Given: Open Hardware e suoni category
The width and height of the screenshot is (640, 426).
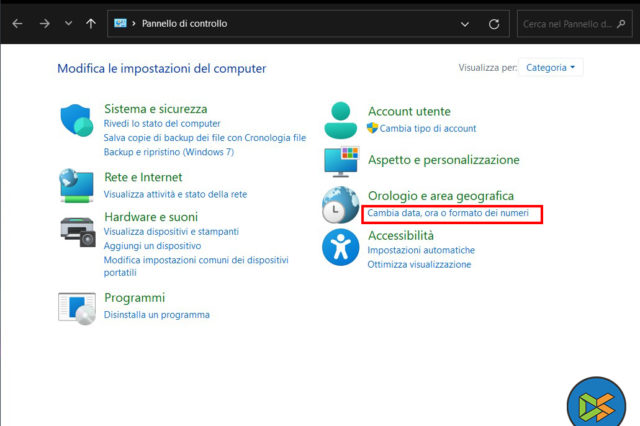Looking at the screenshot, I should click(x=151, y=217).
